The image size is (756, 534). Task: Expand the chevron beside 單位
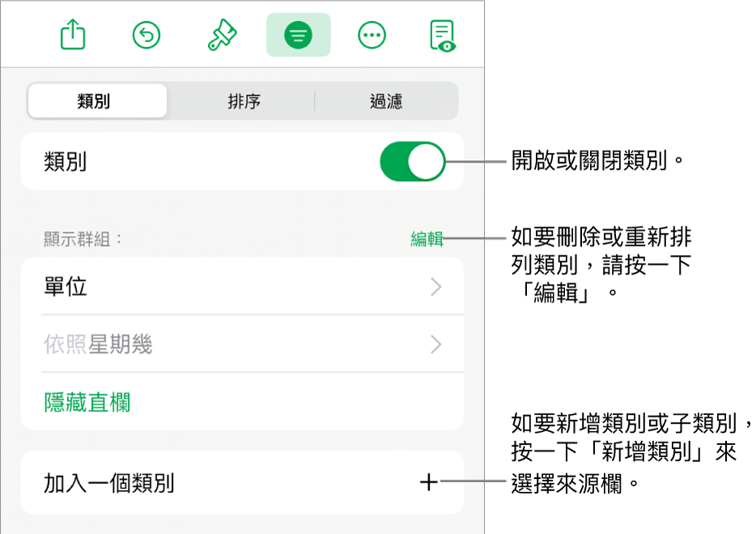point(435,286)
